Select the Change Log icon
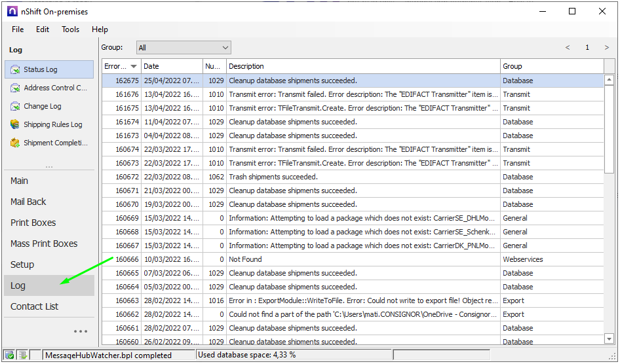 [15, 106]
